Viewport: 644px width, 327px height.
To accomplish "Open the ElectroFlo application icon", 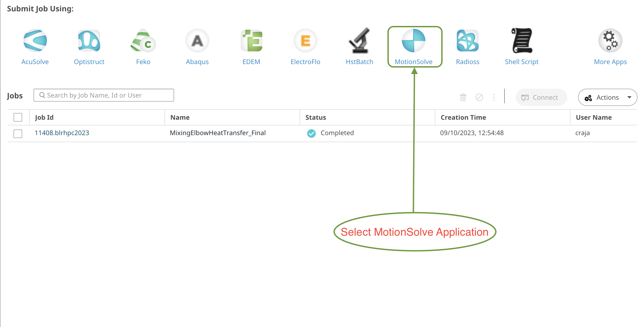I will (x=306, y=41).
